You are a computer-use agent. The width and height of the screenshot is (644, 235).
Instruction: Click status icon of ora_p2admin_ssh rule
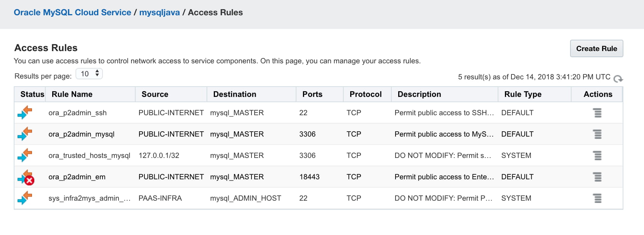[25, 113]
